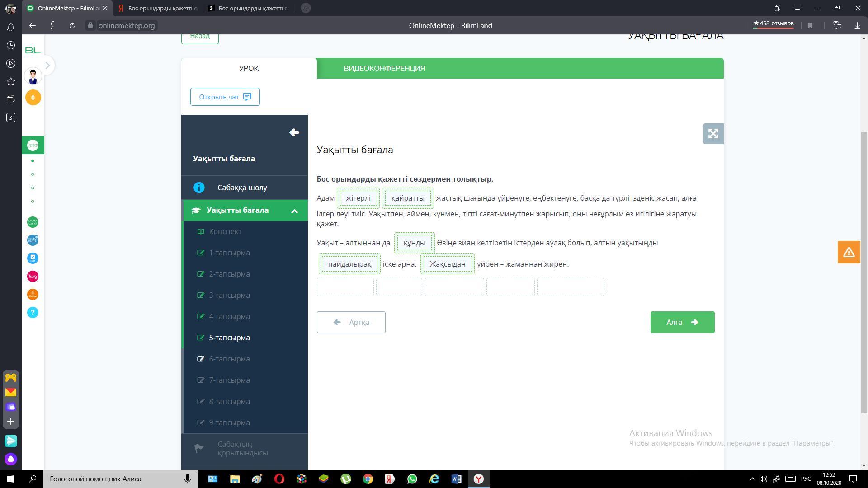Open Сабақтың қорытындысы section

[x=242, y=449]
